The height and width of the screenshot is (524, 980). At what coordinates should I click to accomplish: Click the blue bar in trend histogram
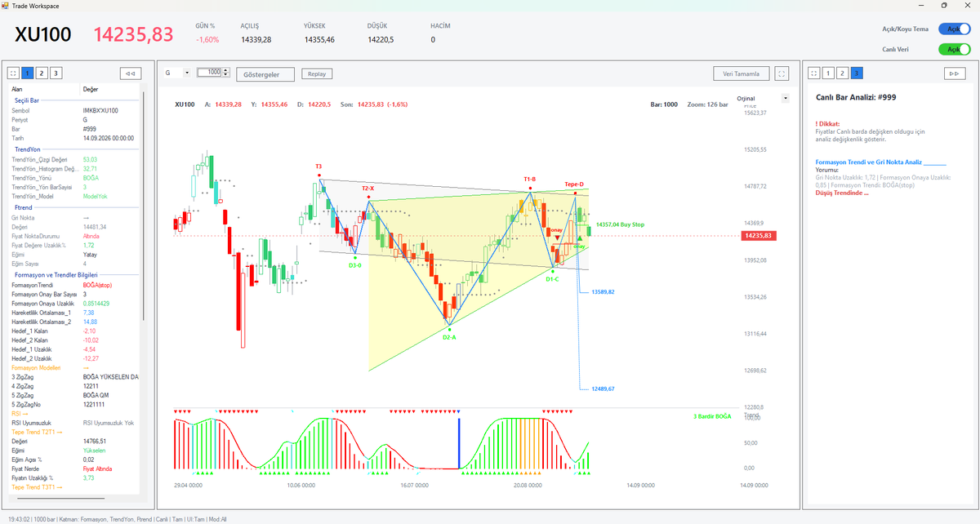pyautogui.click(x=459, y=445)
